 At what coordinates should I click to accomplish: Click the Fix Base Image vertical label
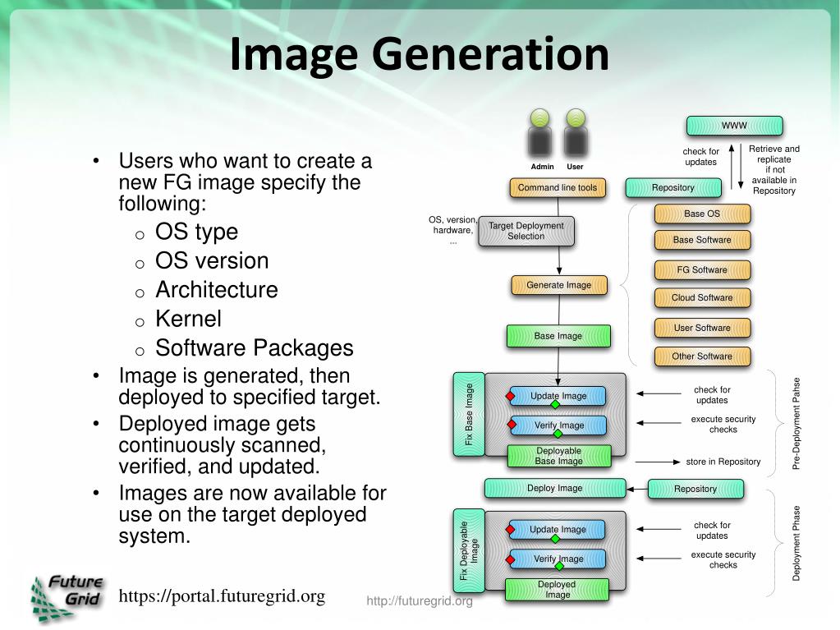point(469,415)
